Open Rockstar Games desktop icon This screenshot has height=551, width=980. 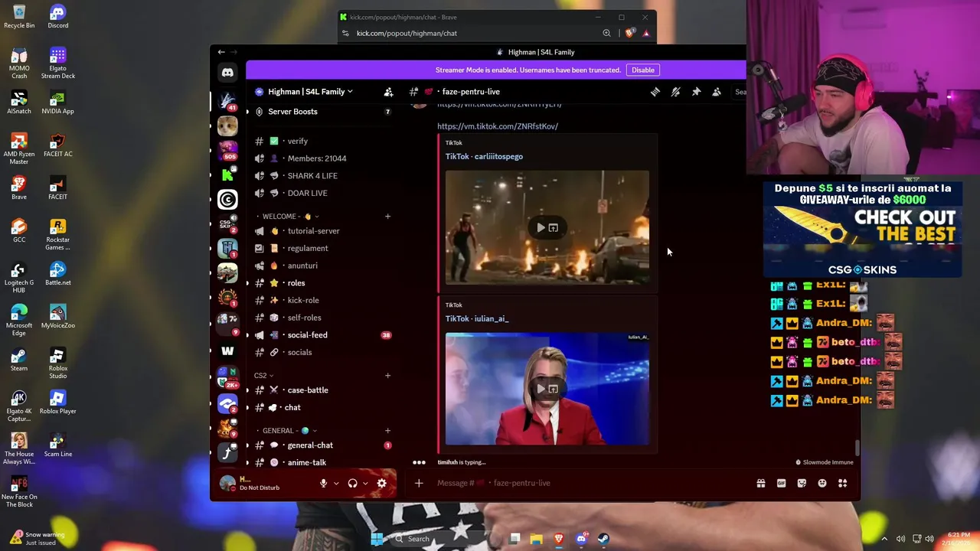tap(57, 234)
